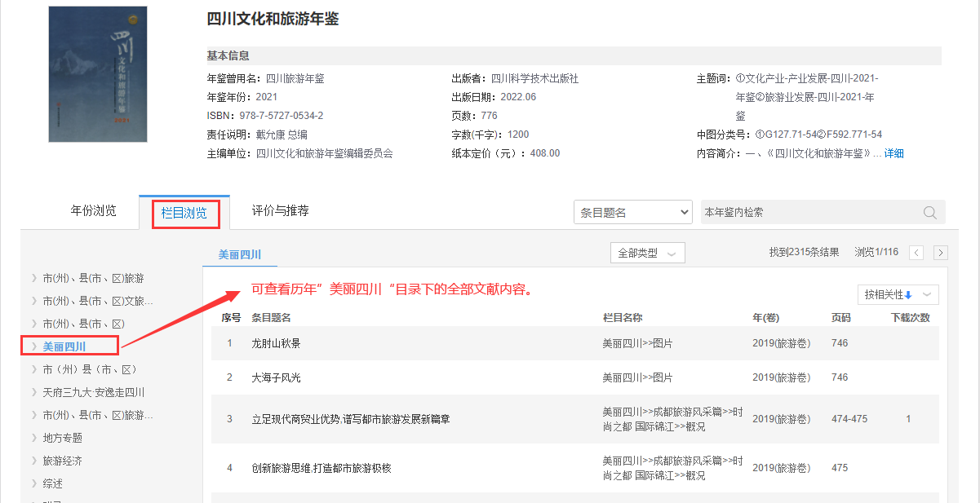The image size is (980, 503).
Task: Expand the 旅游经济 category chevron
Action: [x=33, y=461]
